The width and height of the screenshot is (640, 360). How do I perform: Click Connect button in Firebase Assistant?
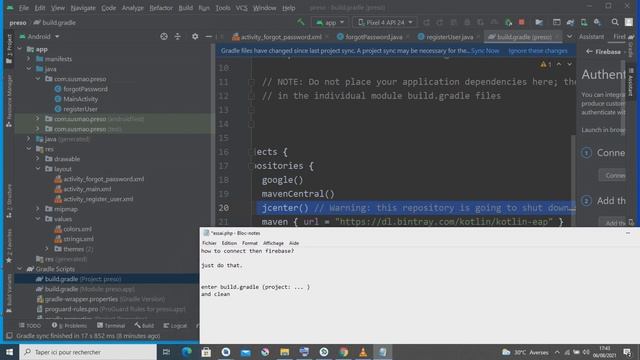(613, 176)
